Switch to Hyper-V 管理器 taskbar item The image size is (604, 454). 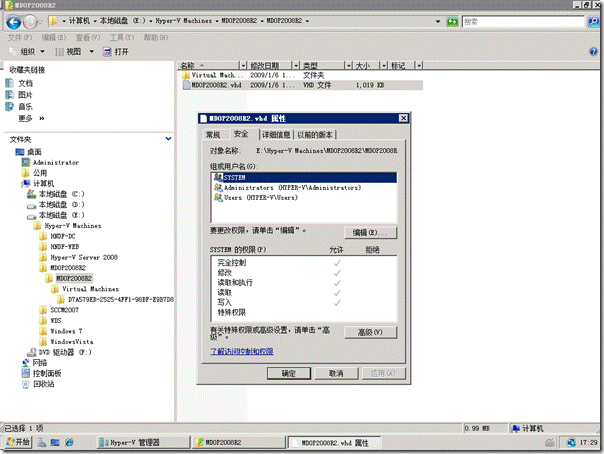(x=144, y=442)
